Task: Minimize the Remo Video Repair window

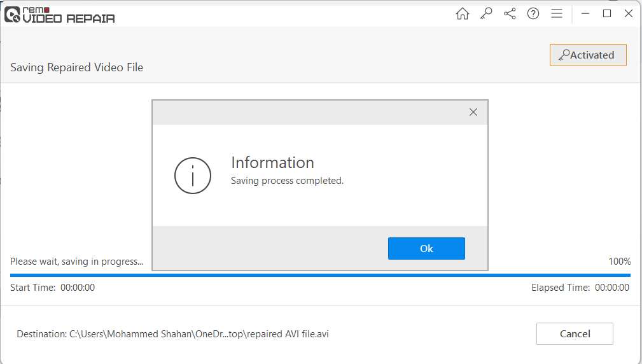Action: [585, 13]
